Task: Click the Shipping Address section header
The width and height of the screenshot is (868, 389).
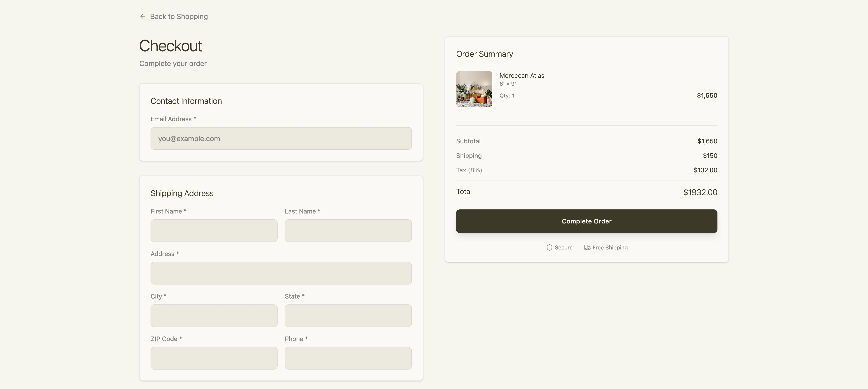Action: tap(182, 193)
